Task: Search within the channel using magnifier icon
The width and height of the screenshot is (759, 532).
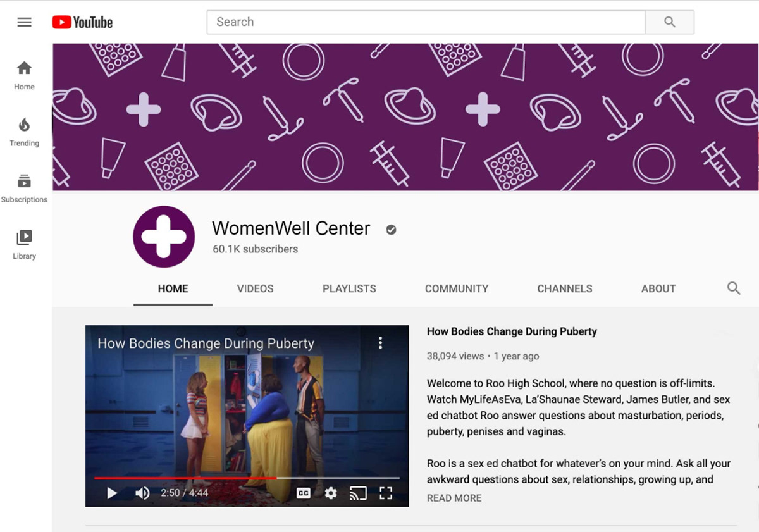Action: (734, 288)
